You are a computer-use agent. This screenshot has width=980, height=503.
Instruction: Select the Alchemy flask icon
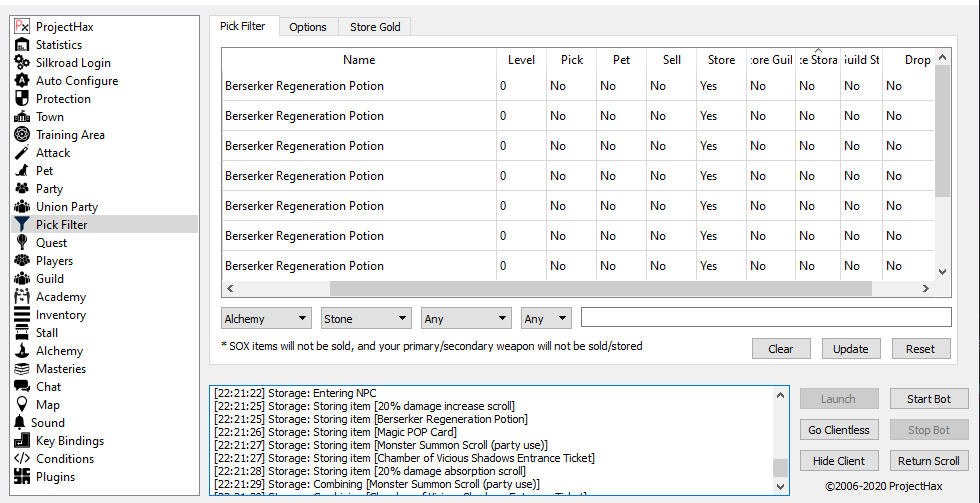click(x=22, y=351)
